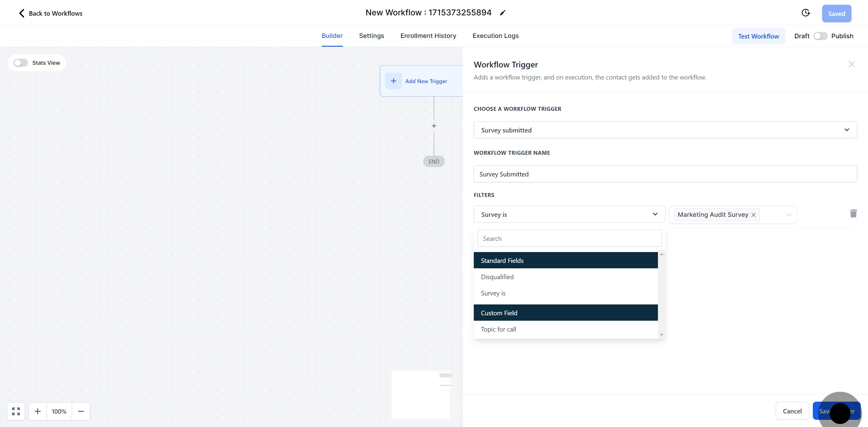This screenshot has width=868, height=427.
Task: Click the pencil icon to rename workflow
Action: tap(502, 13)
